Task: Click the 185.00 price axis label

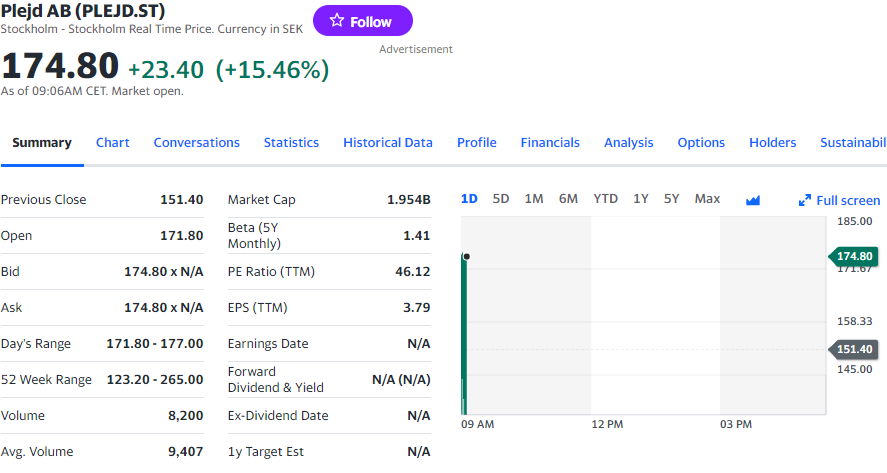Action: 855,221
